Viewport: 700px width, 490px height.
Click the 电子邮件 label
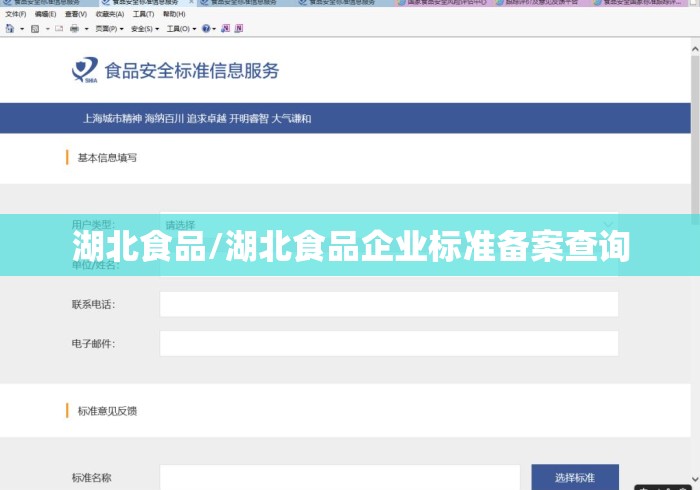pyautogui.click(x=93, y=344)
